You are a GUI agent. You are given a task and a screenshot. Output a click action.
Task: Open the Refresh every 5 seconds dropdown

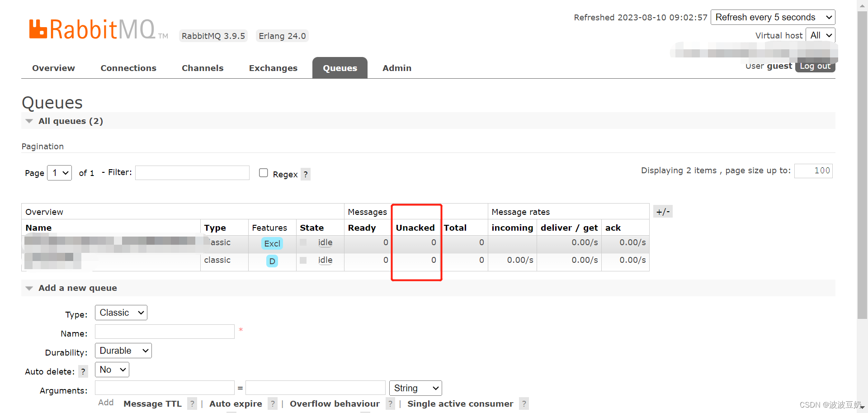[773, 17]
